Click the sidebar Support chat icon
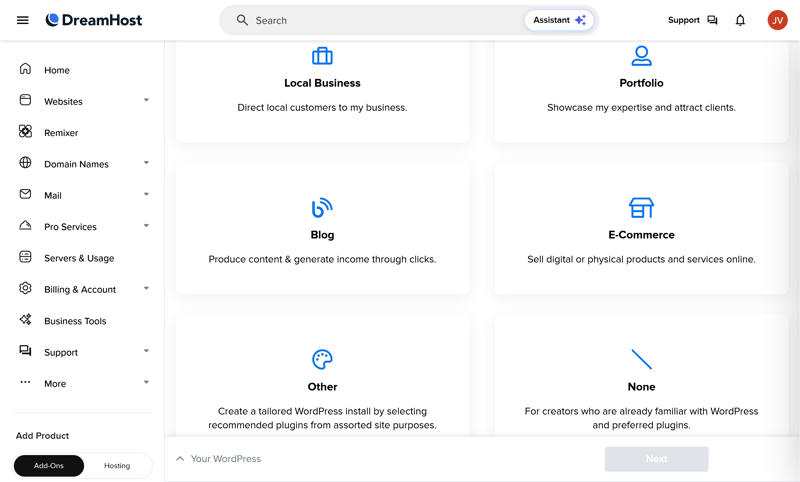 pyautogui.click(x=25, y=350)
